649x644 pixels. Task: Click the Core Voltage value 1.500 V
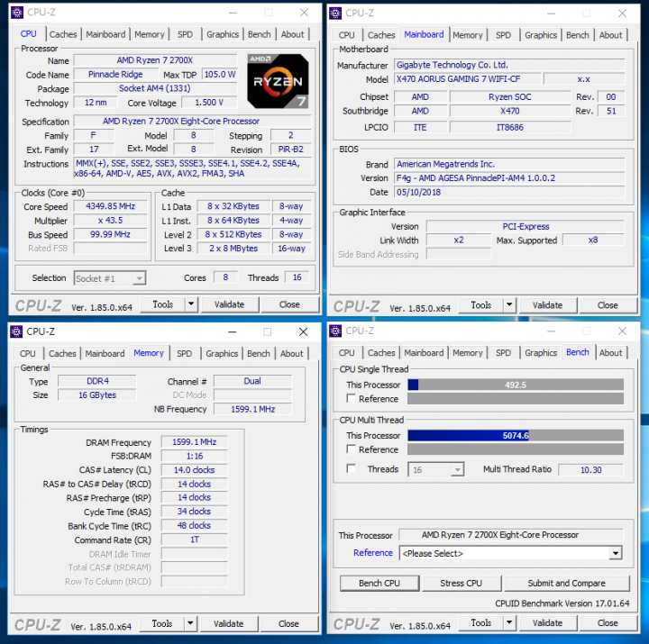click(209, 103)
